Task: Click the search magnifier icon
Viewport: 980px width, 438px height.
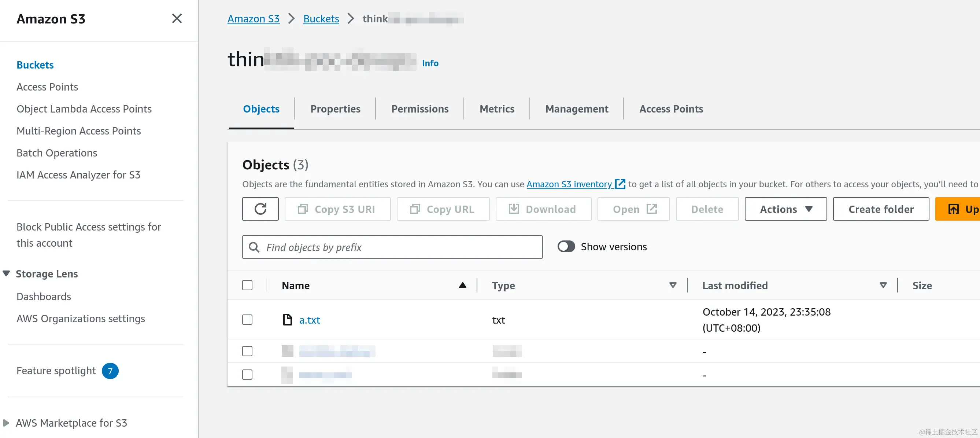Action: [x=254, y=247]
